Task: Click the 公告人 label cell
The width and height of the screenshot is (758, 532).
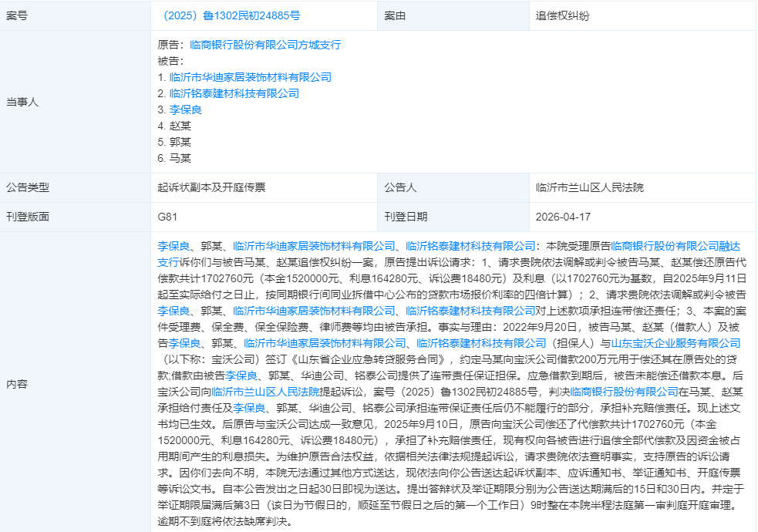Action: click(400, 187)
